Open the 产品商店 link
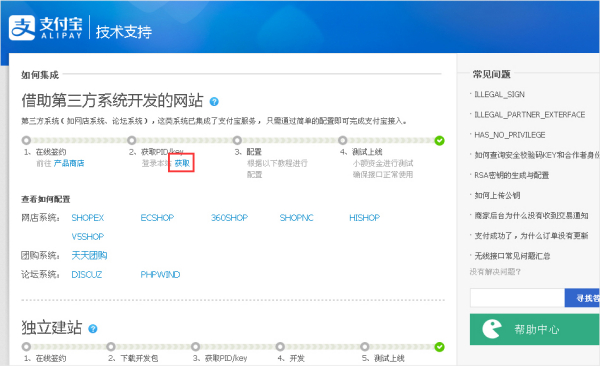600x366 pixels. (68, 163)
